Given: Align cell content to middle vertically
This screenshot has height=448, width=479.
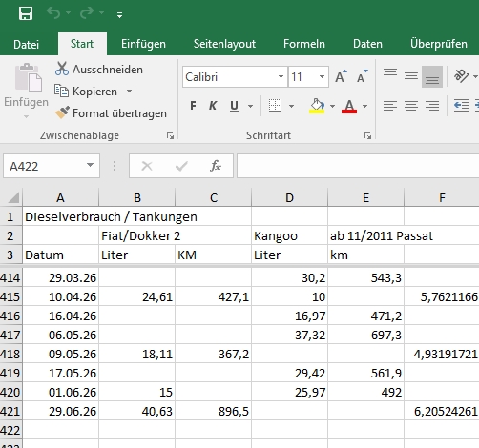Looking at the screenshot, I should (x=411, y=76).
